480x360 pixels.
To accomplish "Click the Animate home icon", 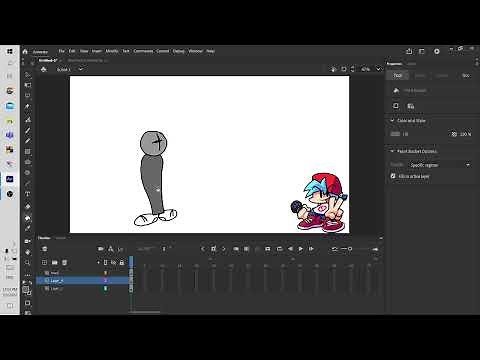I will (x=25, y=51).
